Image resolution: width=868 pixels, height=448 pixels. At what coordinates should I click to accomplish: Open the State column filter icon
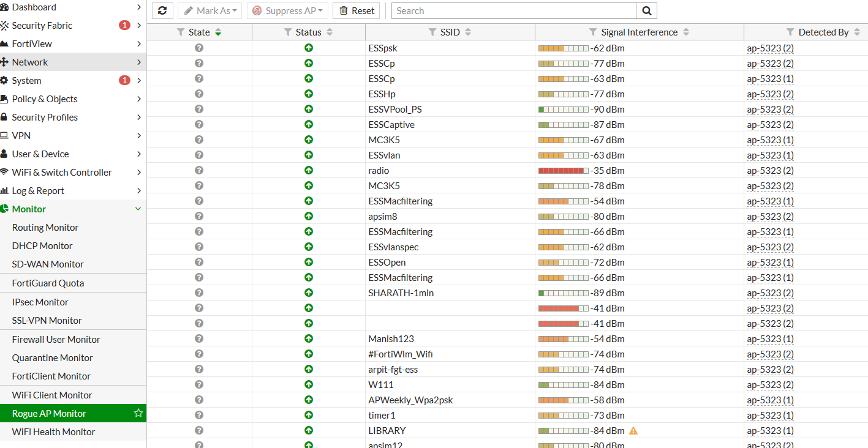point(180,32)
